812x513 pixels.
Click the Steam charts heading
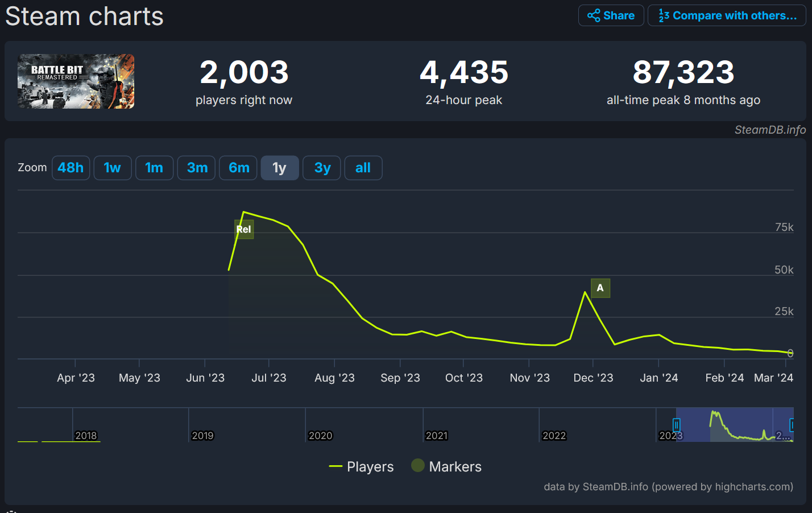tap(85, 16)
